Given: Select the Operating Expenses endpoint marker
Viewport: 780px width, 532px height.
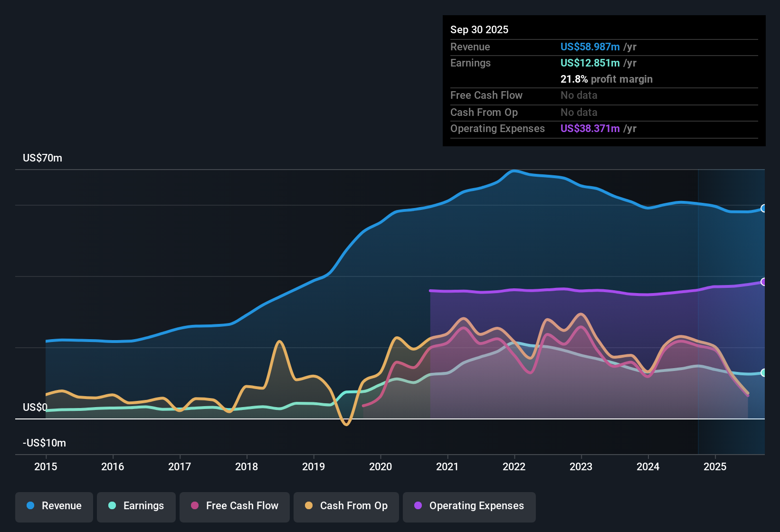Looking at the screenshot, I should [x=764, y=282].
